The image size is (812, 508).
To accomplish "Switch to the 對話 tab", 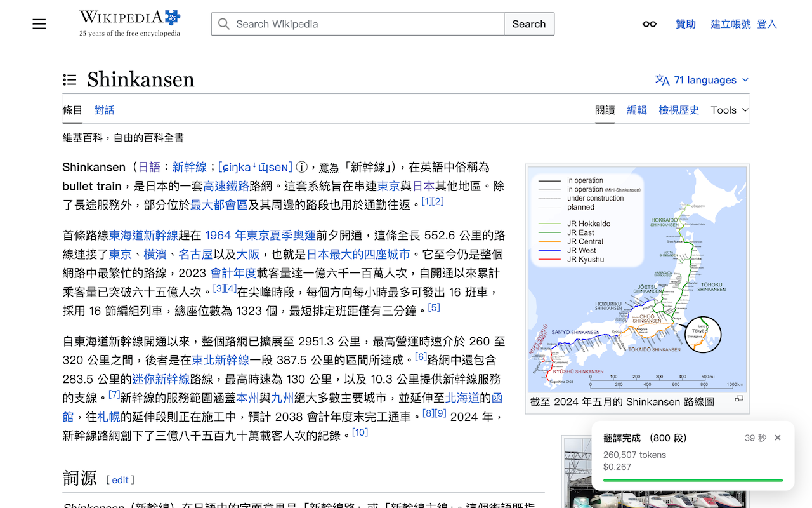I will click(x=105, y=110).
